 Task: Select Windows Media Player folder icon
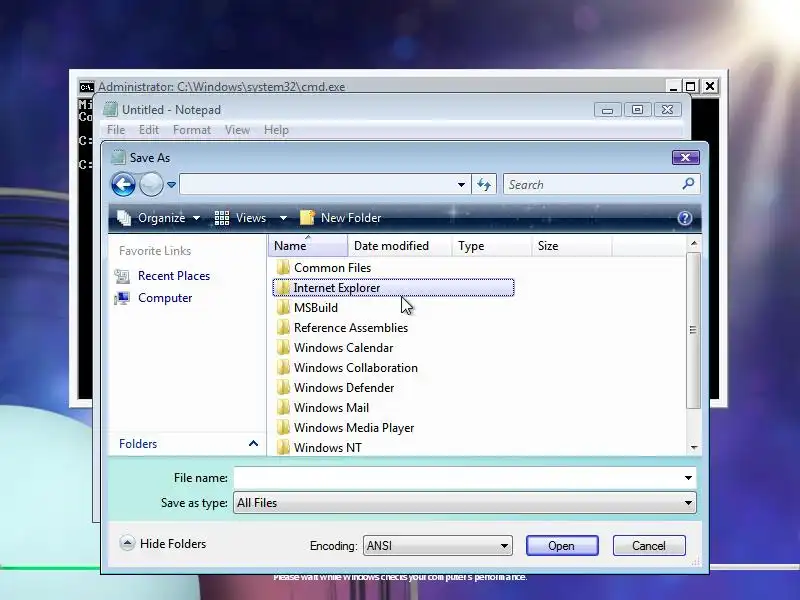click(283, 428)
